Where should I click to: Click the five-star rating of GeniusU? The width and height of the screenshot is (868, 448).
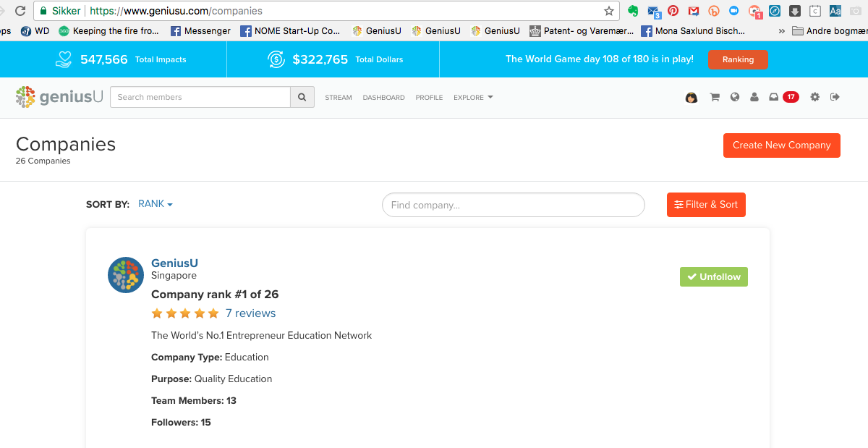185,313
